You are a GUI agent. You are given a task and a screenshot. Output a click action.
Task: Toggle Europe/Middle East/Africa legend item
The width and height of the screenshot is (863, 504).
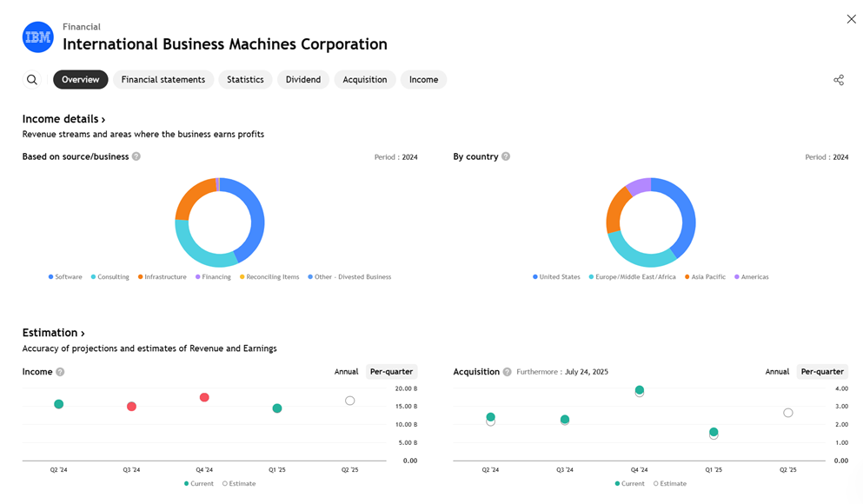(x=633, y=276)
